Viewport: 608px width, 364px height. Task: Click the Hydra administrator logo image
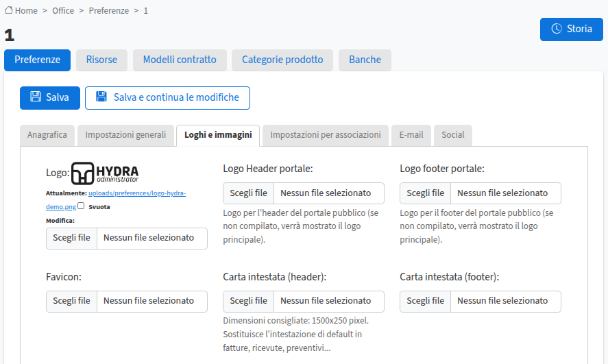tap(105, 173)
